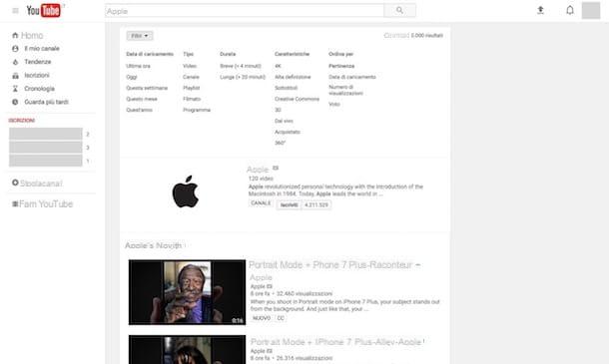Filter results by type Filmato
The image size is (609, 364).
(192, 99)
